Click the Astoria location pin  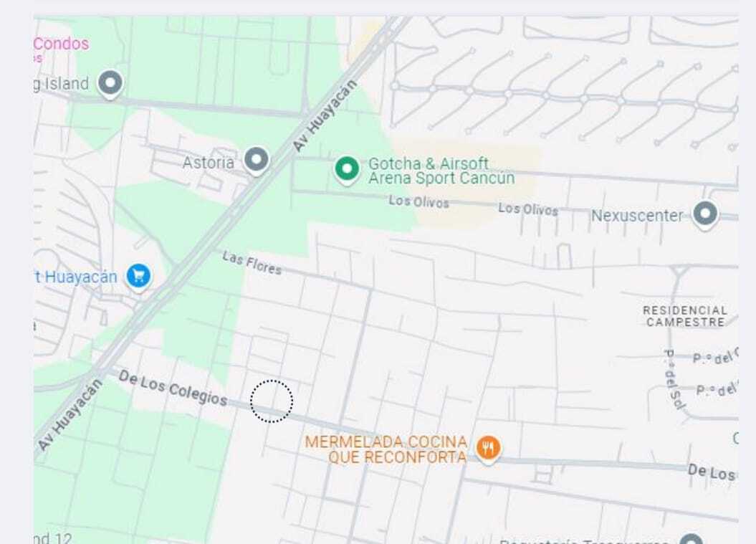256,160
